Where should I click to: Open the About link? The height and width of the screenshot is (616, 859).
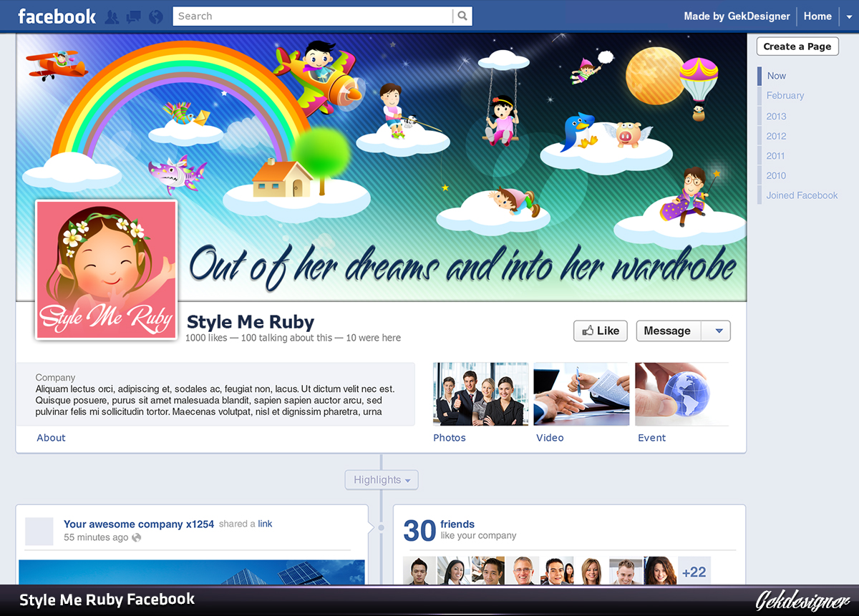pos(51,438)
